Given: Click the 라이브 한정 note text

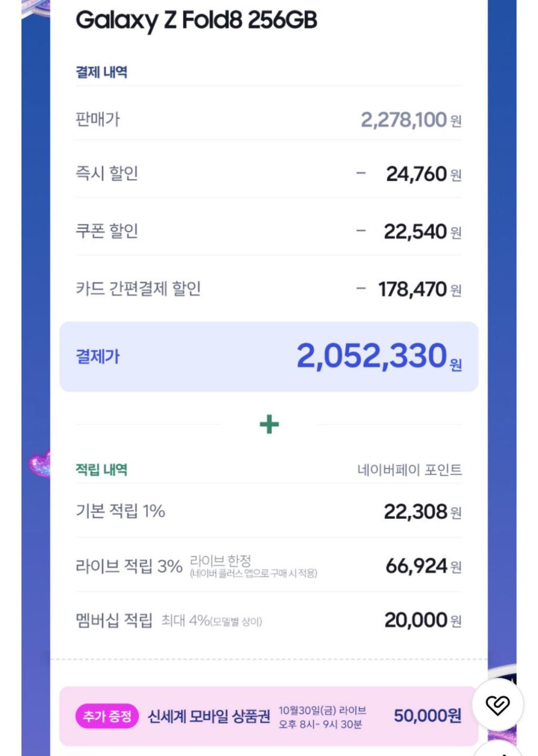Looking at the screenshot, I should (x=220, y=560).
